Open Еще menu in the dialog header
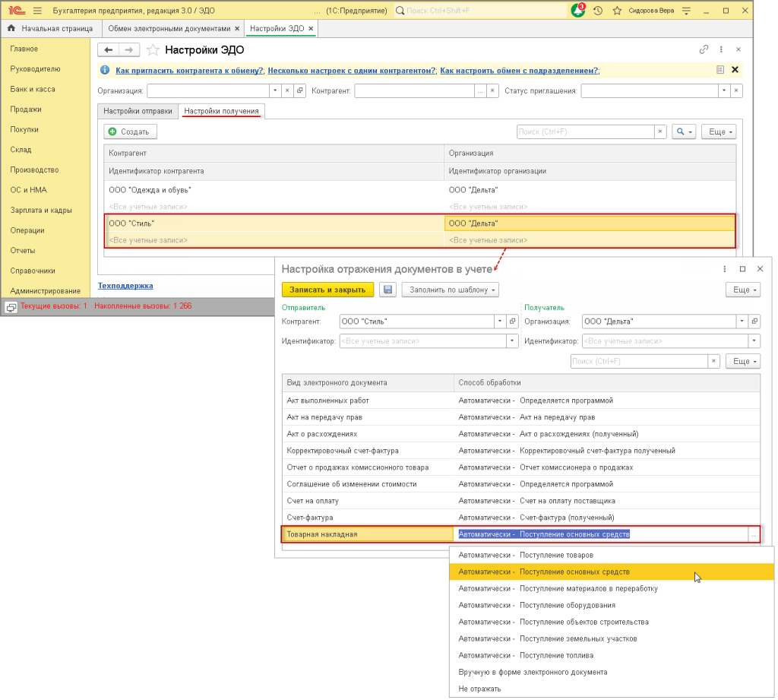Screen dimensions: 778x700 742,290
